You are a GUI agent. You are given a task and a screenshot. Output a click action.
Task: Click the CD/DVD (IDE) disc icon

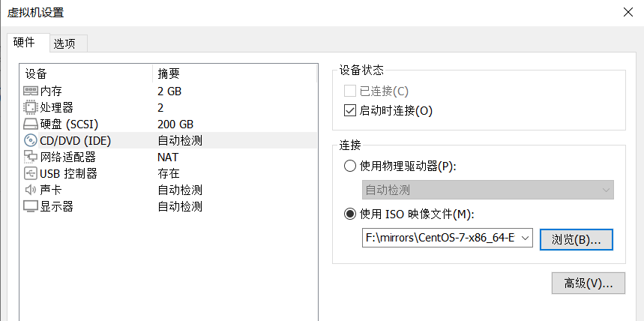(31, 141)
